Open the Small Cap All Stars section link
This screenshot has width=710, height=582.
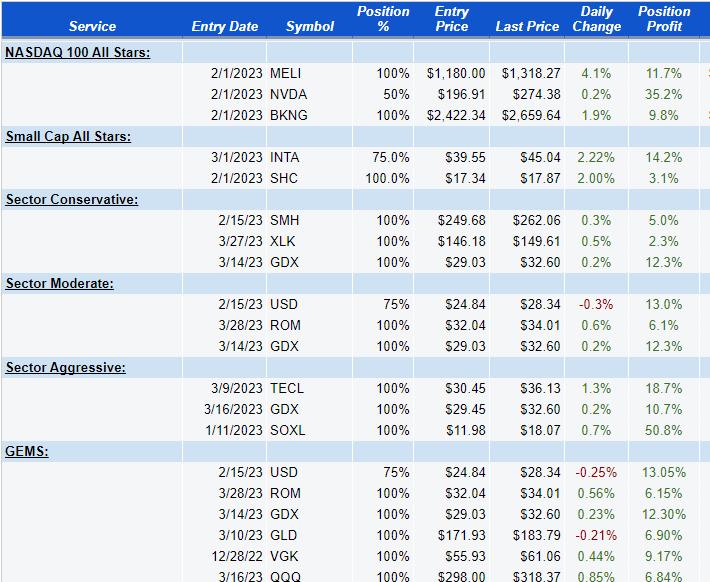68,136
